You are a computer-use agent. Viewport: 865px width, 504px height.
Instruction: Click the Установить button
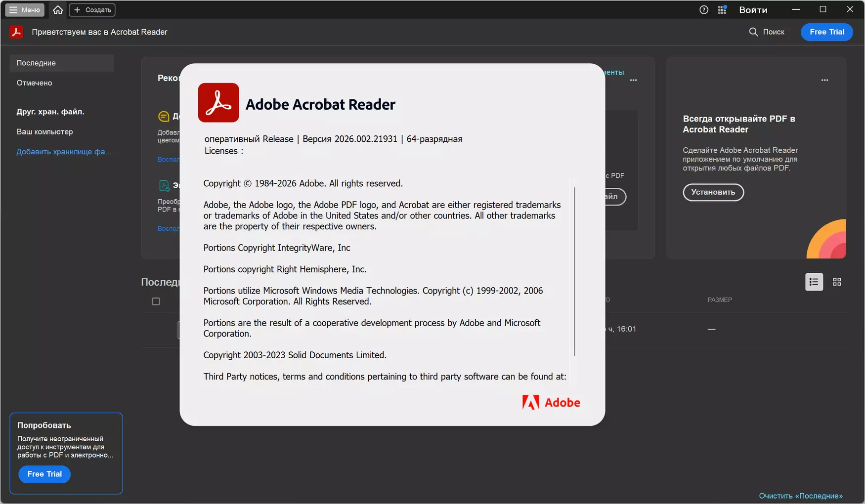click(x=713, y=192)
